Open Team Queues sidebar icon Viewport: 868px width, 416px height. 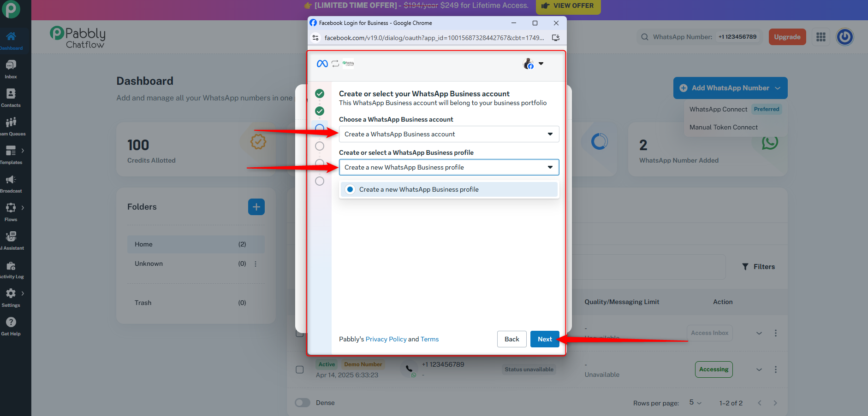[11, 122]
